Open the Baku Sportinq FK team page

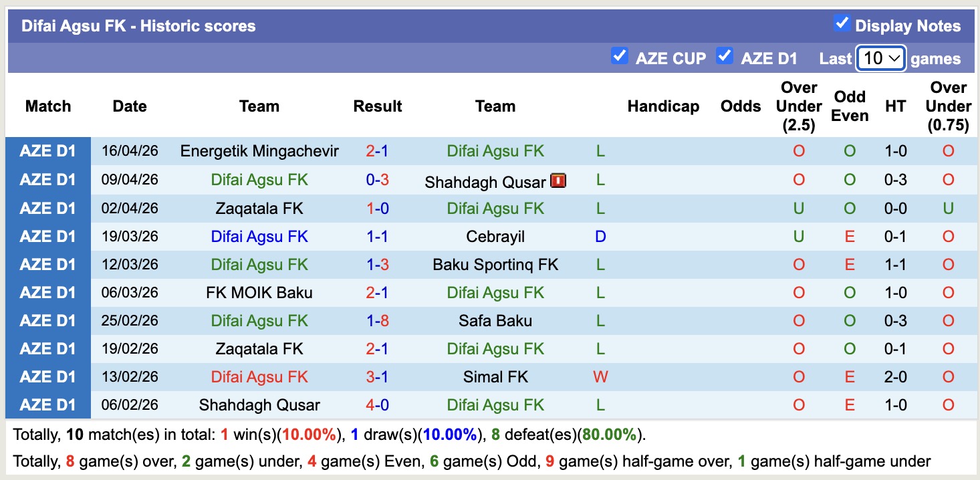click(x=495, y=265)
